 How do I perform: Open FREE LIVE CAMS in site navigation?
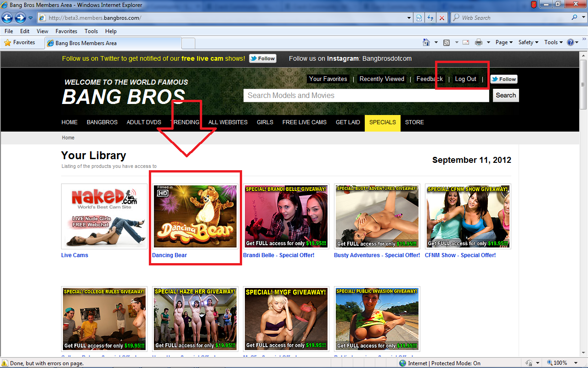click(305, 122)
